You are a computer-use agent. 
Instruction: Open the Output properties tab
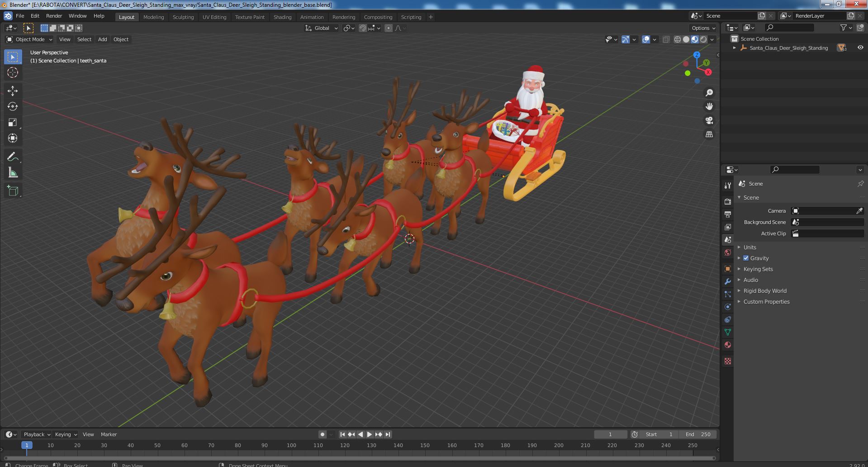728,214
